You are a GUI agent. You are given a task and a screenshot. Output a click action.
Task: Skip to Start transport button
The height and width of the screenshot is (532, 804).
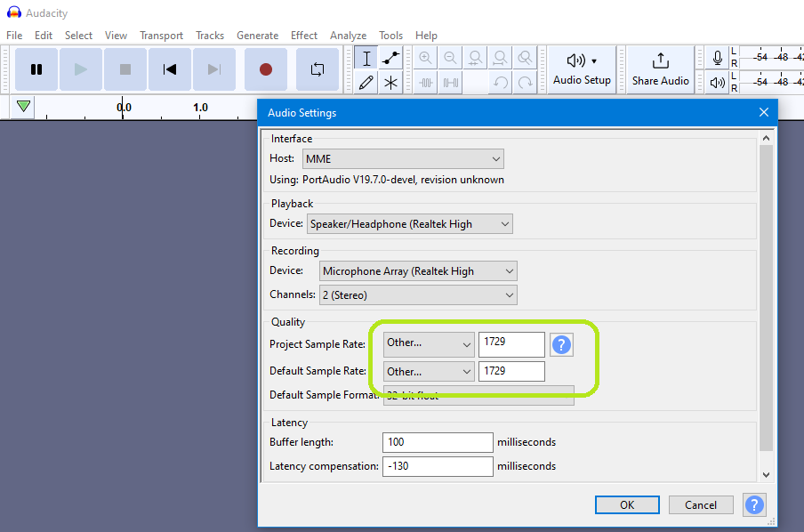tap(170, 69)
